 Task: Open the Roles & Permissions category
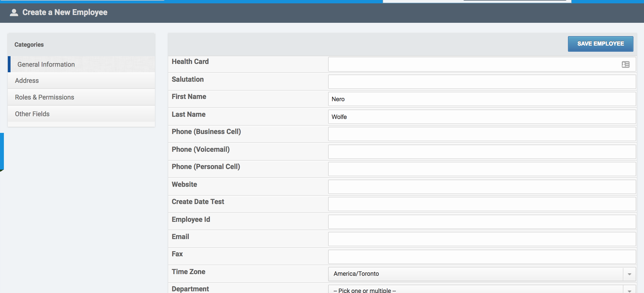[44, 97]
